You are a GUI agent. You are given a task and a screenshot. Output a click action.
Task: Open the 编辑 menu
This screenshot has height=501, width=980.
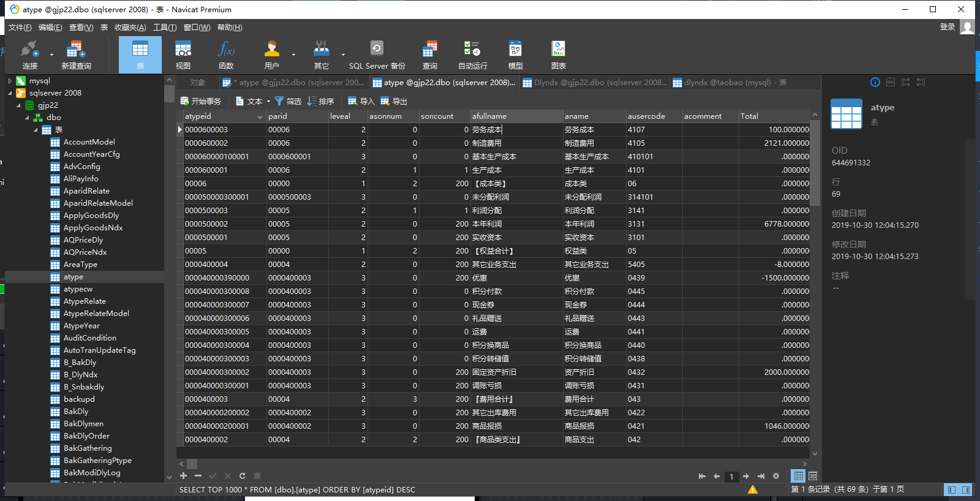(x=50, y=28)
